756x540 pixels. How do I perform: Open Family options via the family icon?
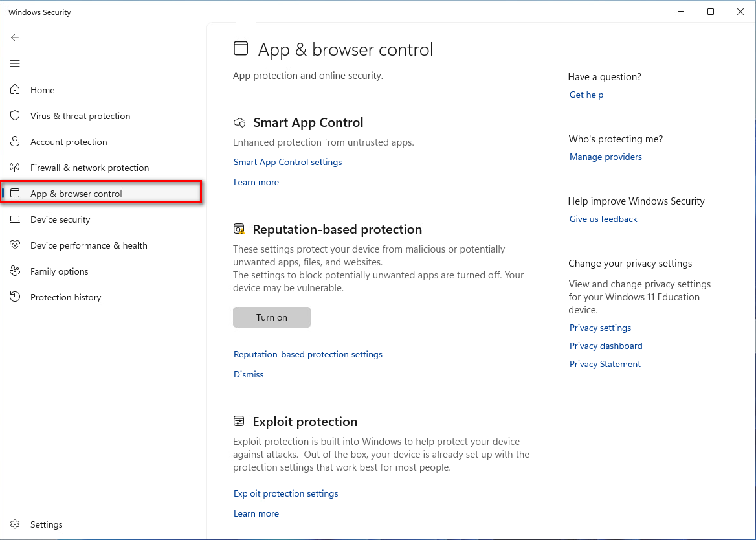[x=15, y=271]
